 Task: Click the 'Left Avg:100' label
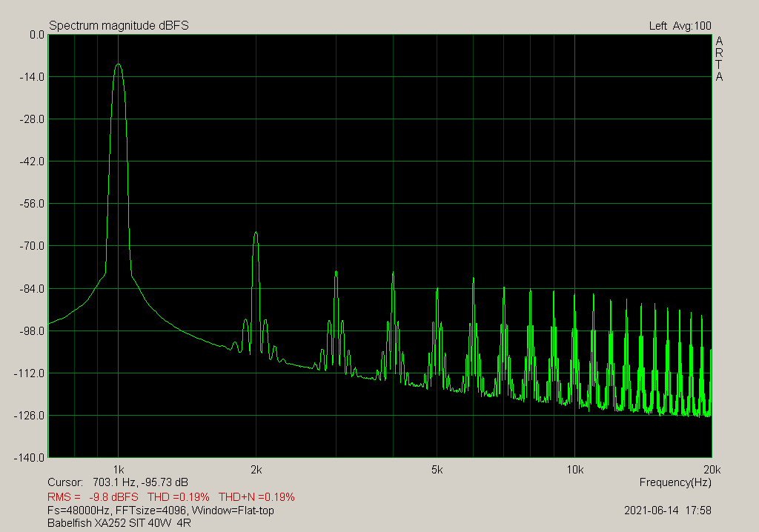(680, 26)
